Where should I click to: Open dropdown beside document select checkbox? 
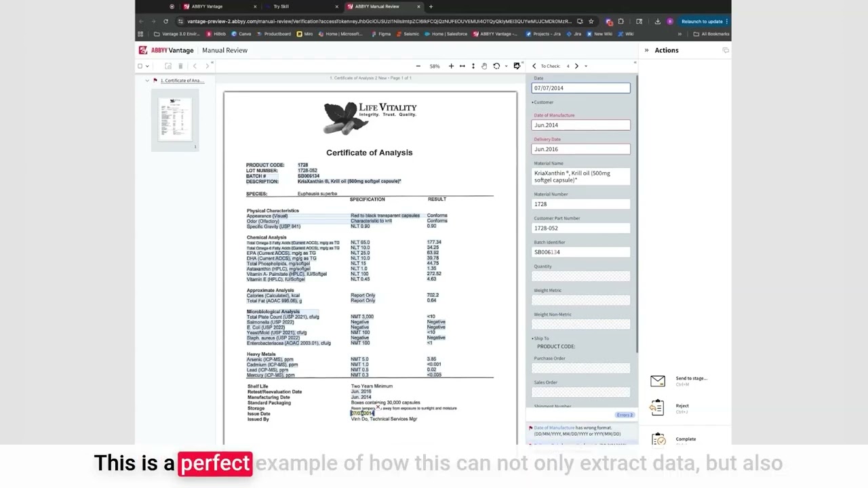[x=149, y=66]
